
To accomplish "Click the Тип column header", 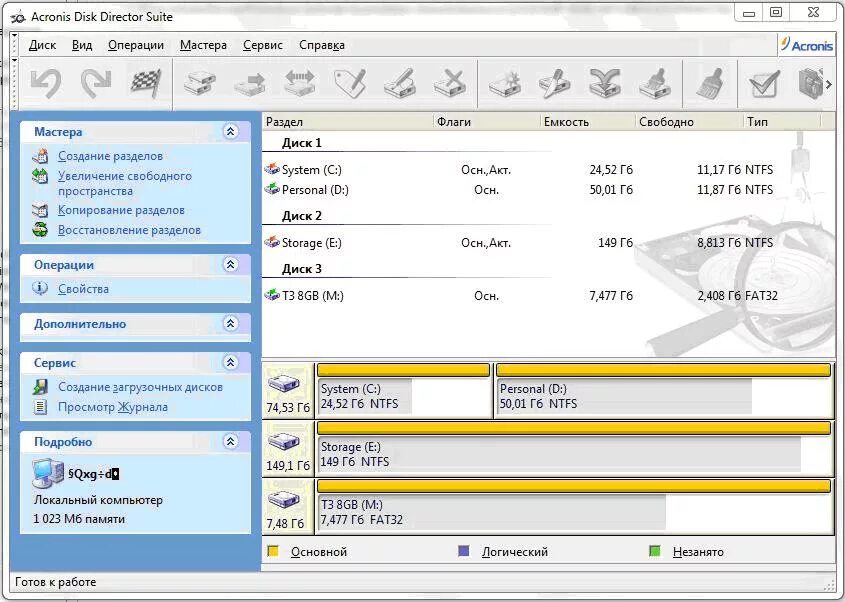I will [x=782, y=122].
